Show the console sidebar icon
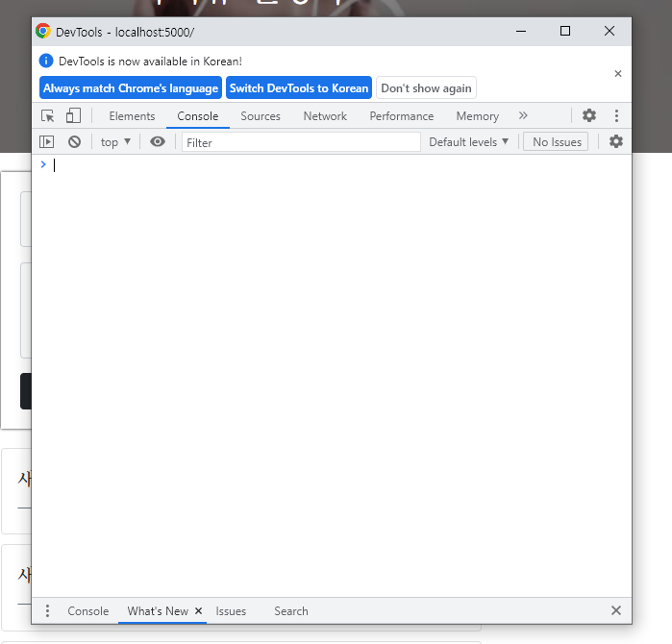Screen dimensions: 672x644 coord(47,142)
